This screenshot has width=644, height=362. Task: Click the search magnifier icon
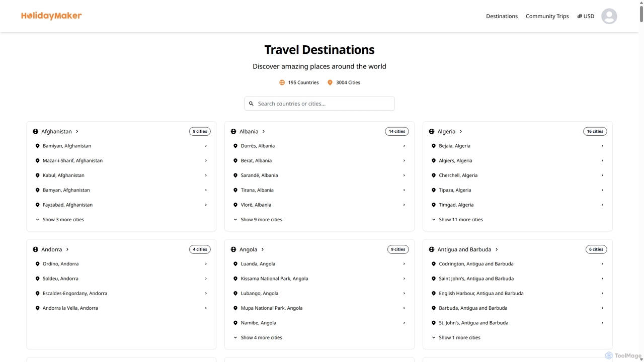click(x=251, y=104)
